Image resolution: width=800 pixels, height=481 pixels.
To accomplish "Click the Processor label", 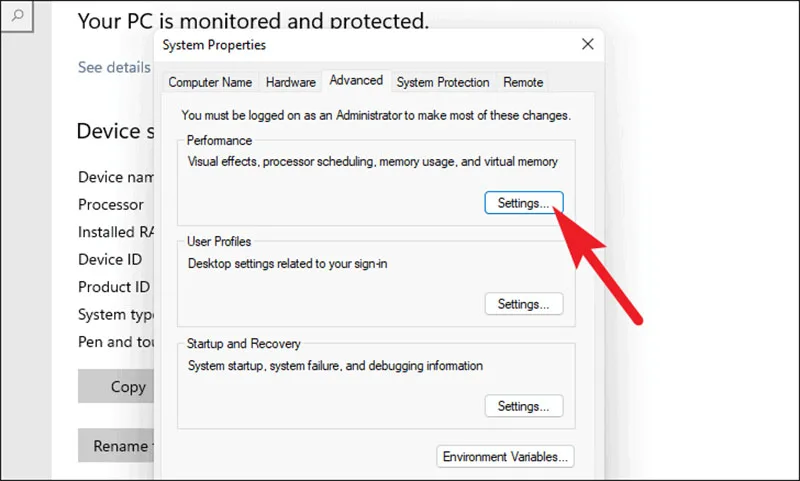I will coord(111,205).
